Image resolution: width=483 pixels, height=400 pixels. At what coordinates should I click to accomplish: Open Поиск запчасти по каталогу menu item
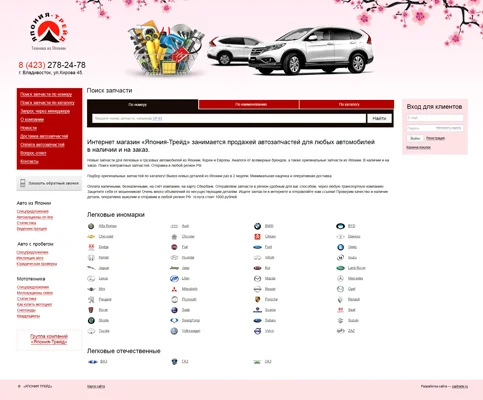tap(47, 103)
